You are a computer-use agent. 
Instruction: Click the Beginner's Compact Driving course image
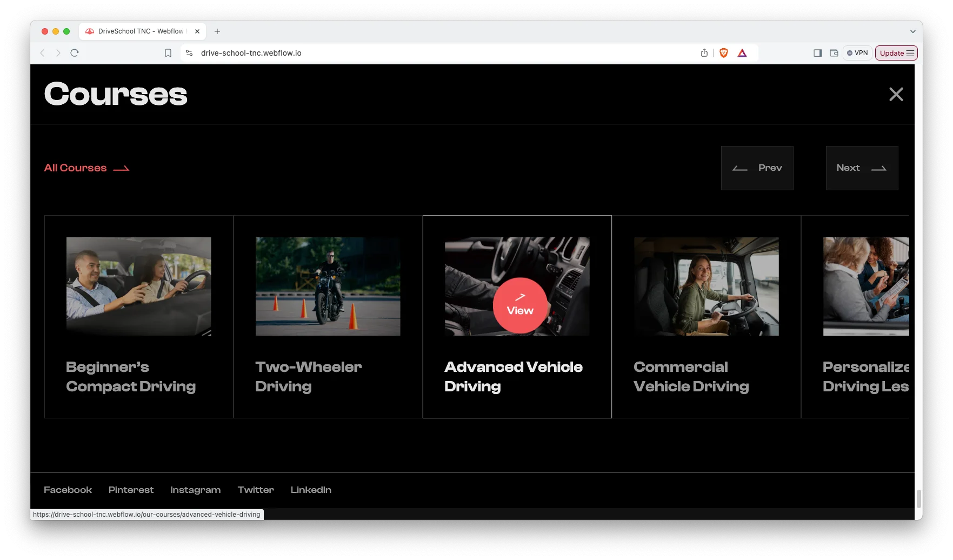pos(138,286)
